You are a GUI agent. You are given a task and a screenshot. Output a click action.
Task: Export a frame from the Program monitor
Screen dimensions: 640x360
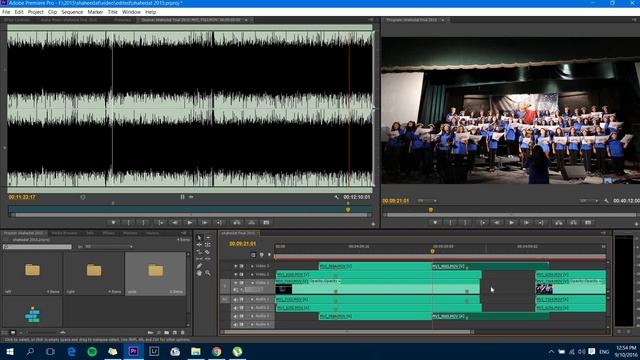pyautogui.click(x=588, y=223)
